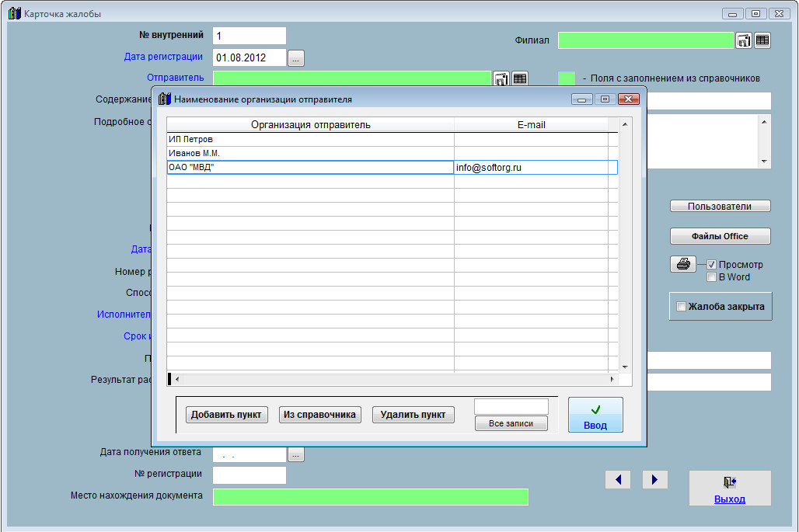Open the Филиал directory lookup icon
Screen dimensions: 799x532
click(744, 40)
